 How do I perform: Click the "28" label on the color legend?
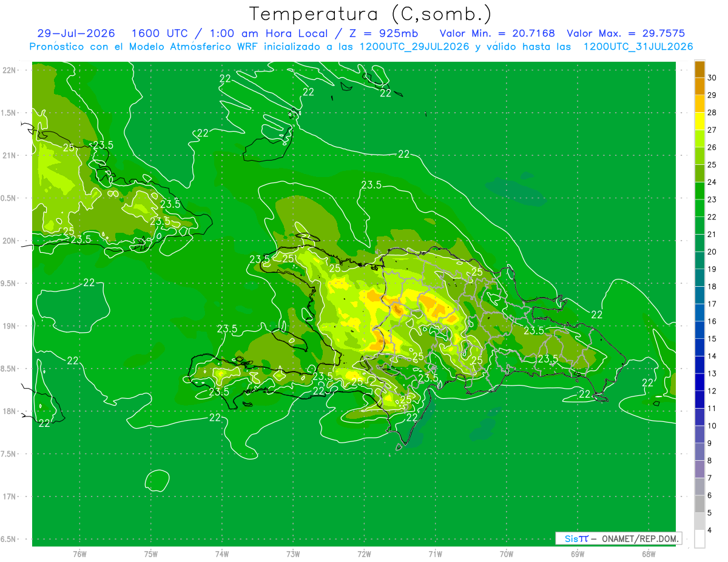(712, 113)
